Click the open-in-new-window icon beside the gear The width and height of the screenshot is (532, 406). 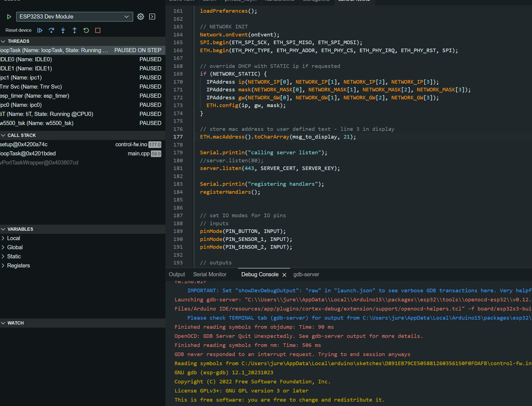click(152, 17)
